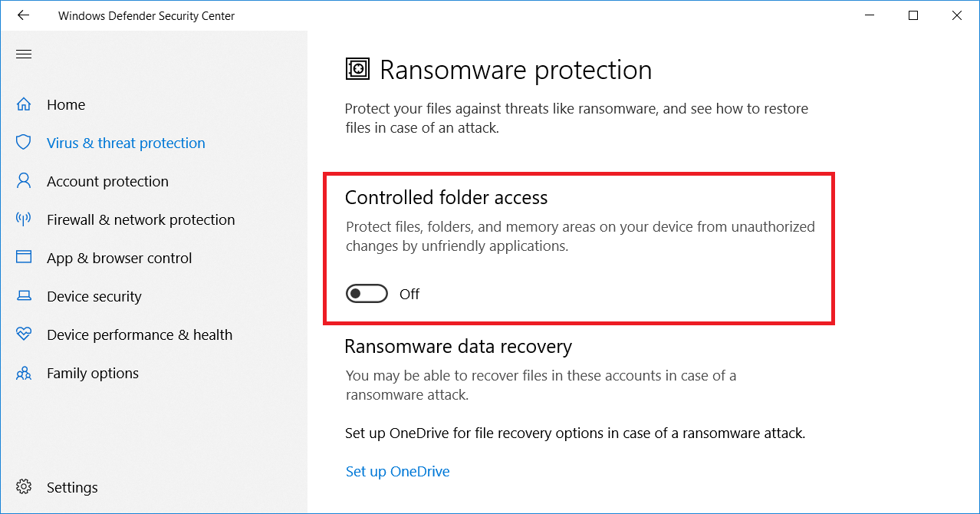Click the Family options people icon
The height and width of the screenshot is (514, 980).
point(24,374)
